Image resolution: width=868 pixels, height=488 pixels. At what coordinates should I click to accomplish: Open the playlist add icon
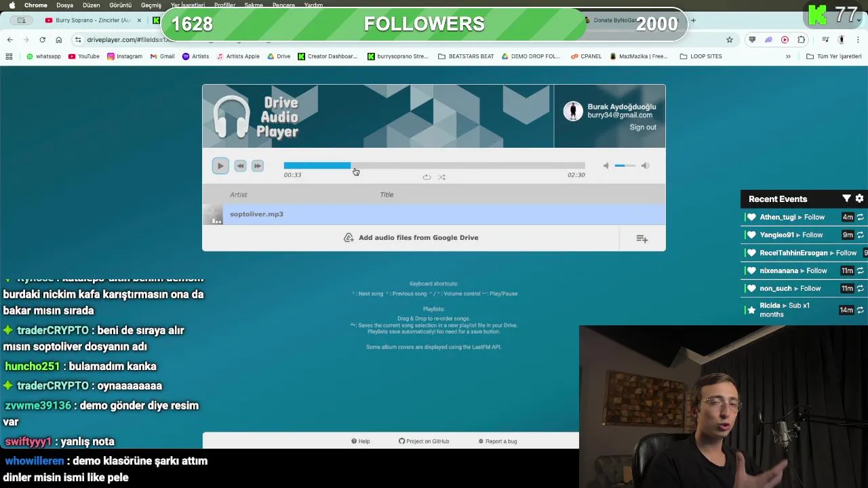coord(642,239)
